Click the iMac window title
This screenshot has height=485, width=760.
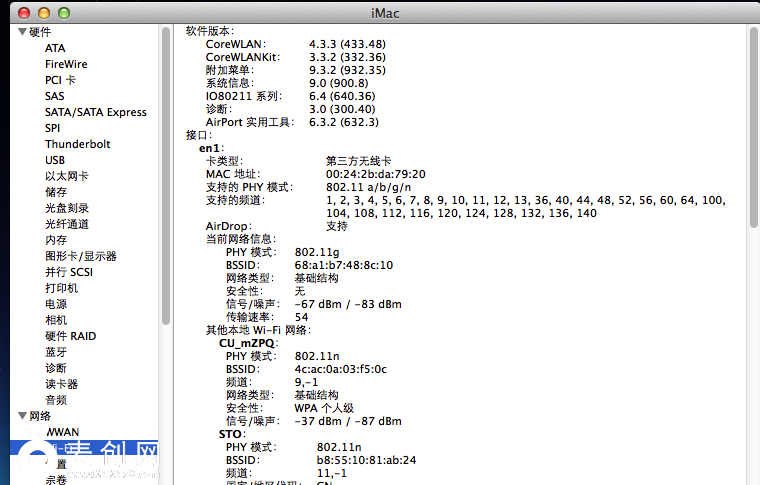click(385, 13)
